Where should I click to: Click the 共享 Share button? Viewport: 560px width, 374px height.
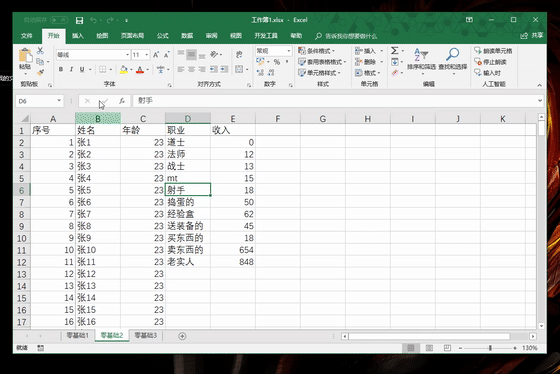tap(532, 35)
